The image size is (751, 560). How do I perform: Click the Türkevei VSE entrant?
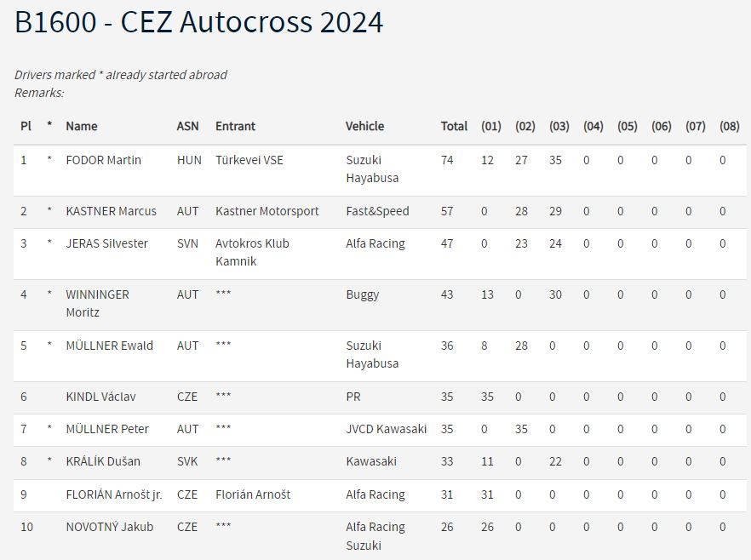tap(249, 160)
